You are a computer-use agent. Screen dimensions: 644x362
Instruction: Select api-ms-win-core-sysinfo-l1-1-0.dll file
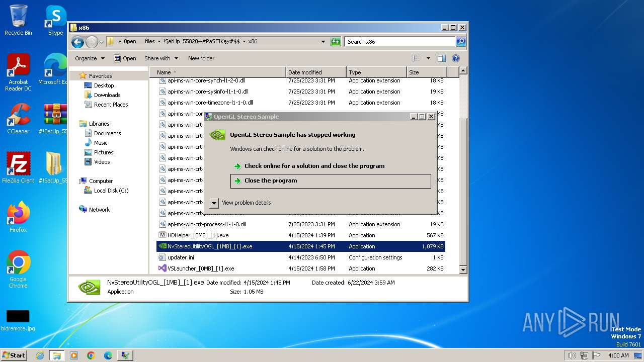tap(301, 92)
